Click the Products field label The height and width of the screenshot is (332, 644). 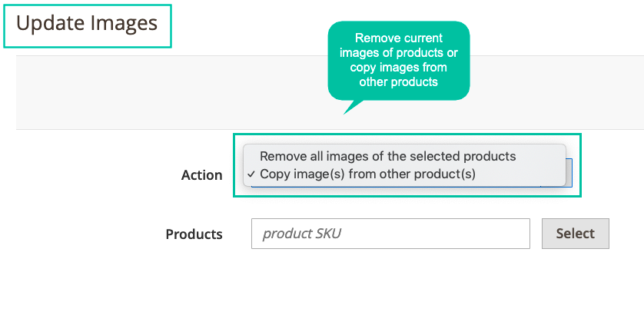tap(194, 234)
